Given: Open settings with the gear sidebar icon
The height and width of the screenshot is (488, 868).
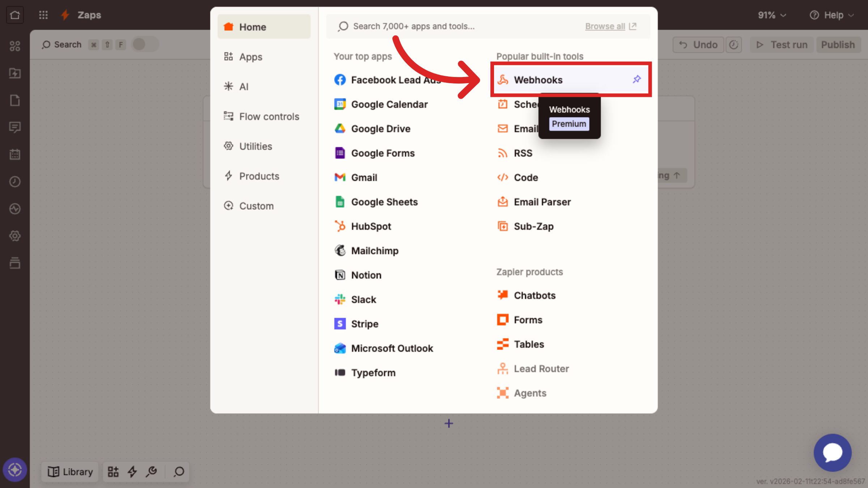Looking at the screenshot, I should pyautogui.click(x=15, y=236).
